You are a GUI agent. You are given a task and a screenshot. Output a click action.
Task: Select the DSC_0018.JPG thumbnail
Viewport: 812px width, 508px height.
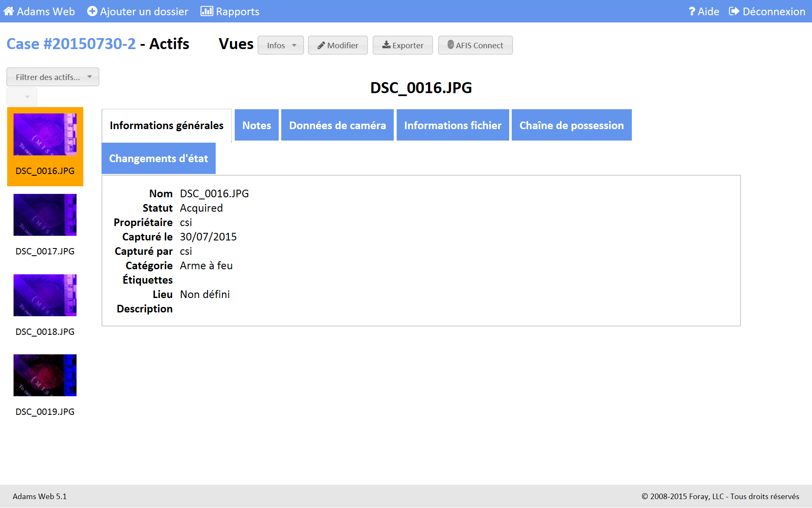(45, 295)
